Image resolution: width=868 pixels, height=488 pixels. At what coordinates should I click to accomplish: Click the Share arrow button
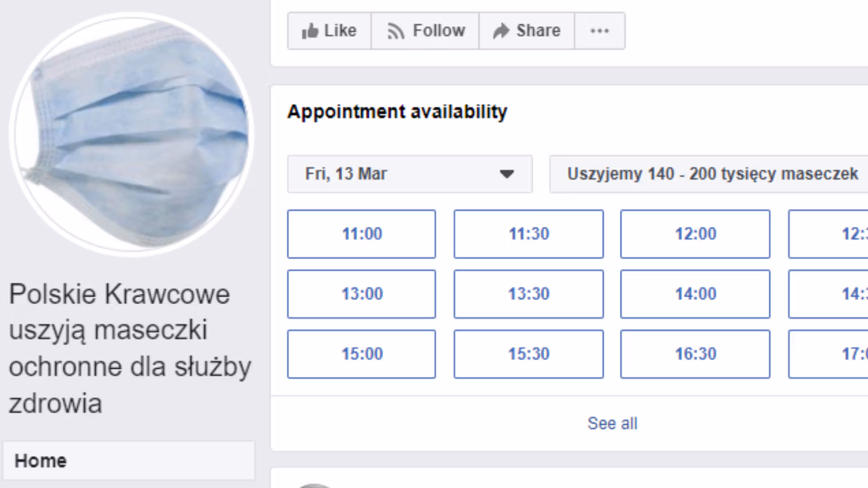tap(527, 31)
